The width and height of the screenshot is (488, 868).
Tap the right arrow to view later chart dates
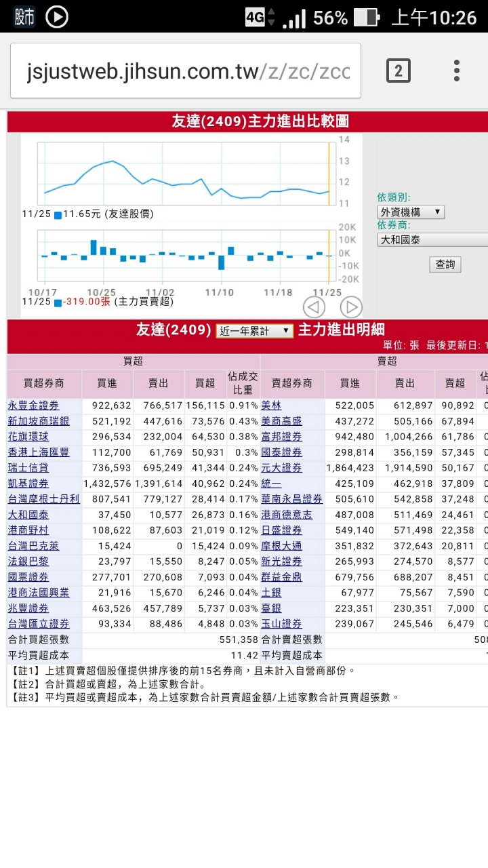[x=350, y=307]
